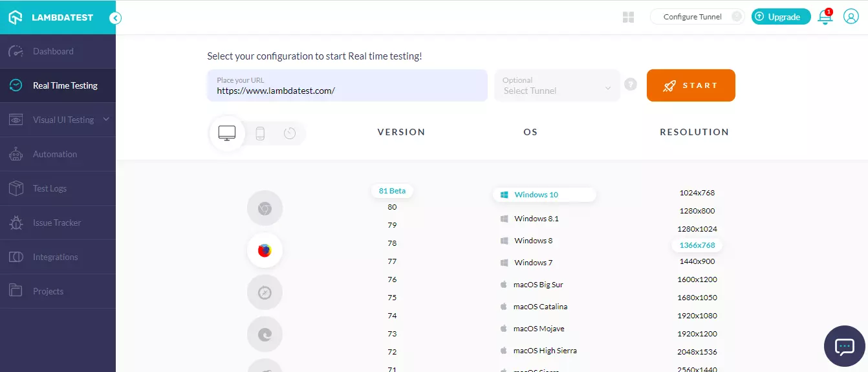Viewport: 868px width, 372px height.
Task: Open Real Time Testing section
Action: [58, 85]
